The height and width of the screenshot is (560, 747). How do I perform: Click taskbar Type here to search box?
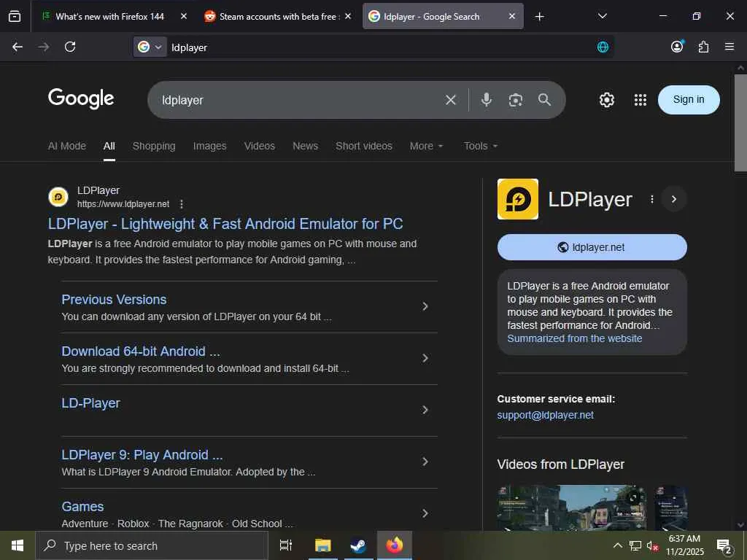coord(152,545)
